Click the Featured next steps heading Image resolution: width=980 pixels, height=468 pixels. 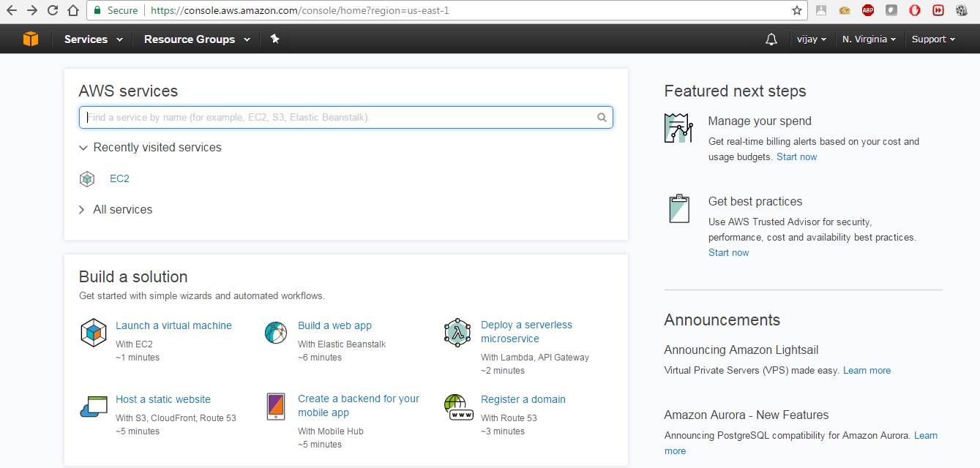pos(735,91)
